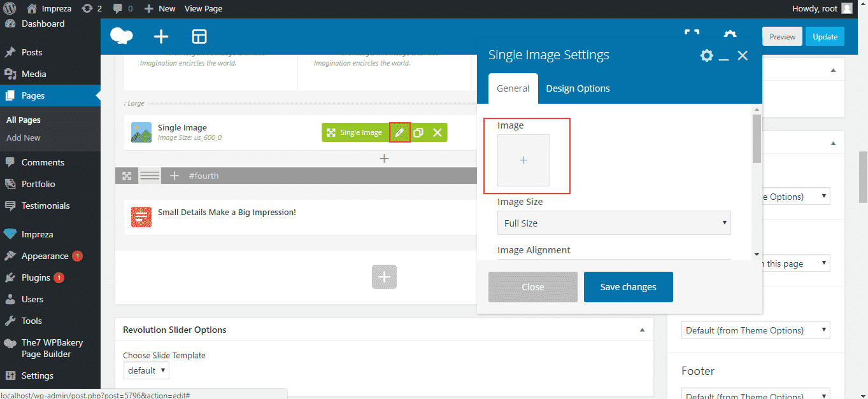Image resolution: width=868 pixels, height=399 pixels.
Task: Click the red text block icon
Action: tap(141, 217)
